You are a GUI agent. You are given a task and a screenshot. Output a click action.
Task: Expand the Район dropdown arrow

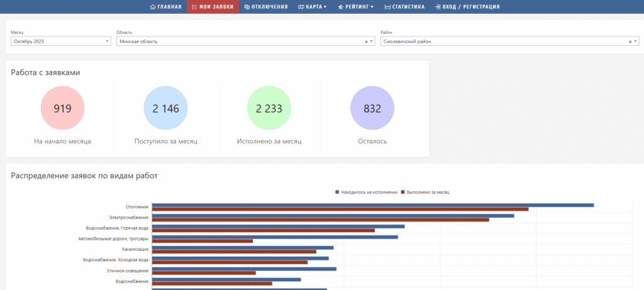(x=636, y=42)
